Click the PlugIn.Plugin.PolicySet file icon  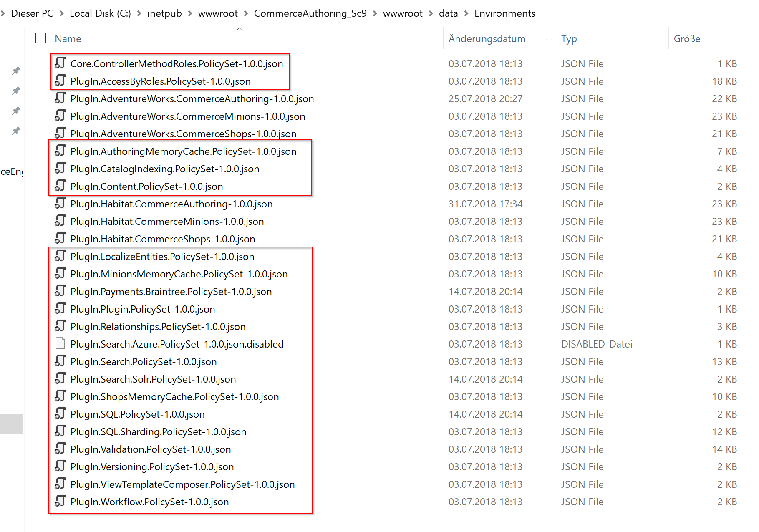61,308
